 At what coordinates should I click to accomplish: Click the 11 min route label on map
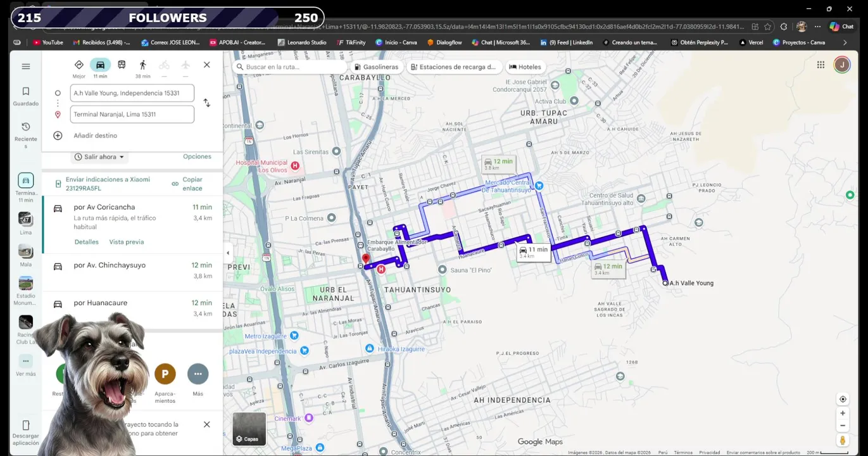533,252
